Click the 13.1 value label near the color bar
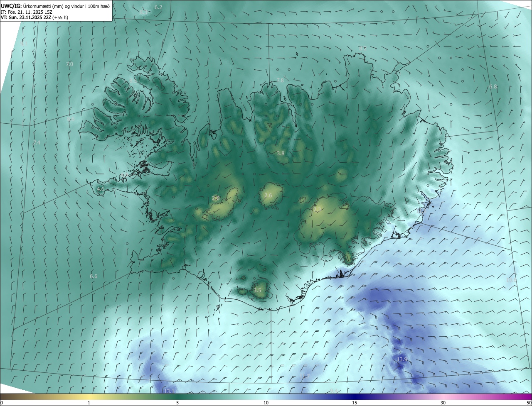Screen dimensions: 532x406 169,391
